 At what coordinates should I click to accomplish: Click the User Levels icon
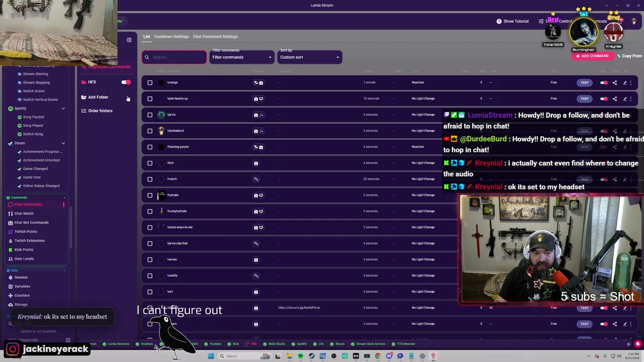(x=10, y=259)
